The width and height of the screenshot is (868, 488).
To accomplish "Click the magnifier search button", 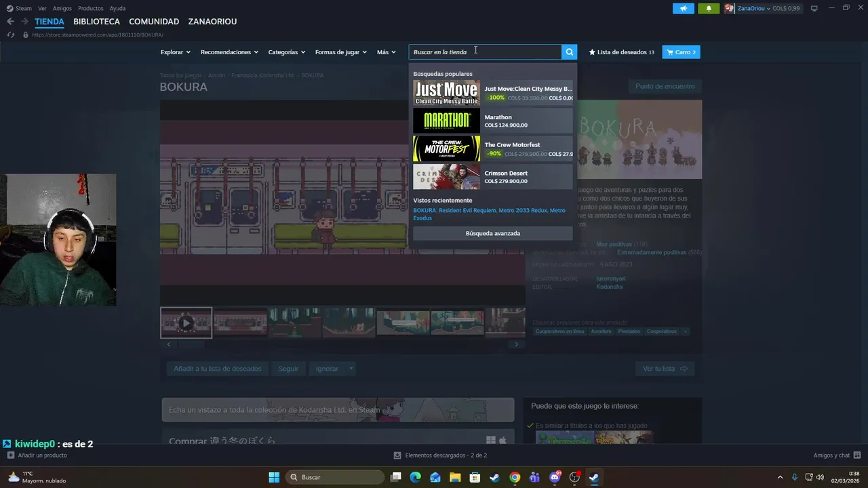I will (x=569, y=52).
